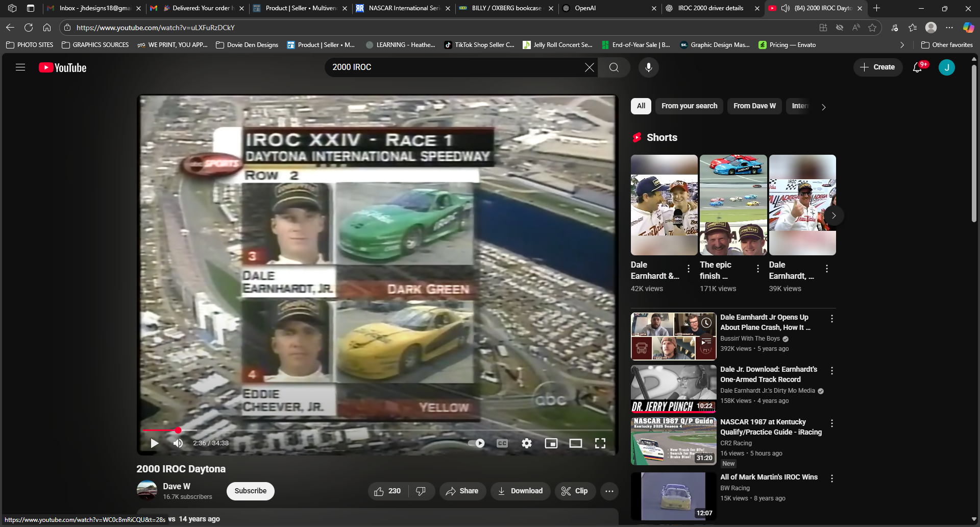
Task: Open PHOTO SITES bookmarks folder
Action: click(x=30, y=45)
